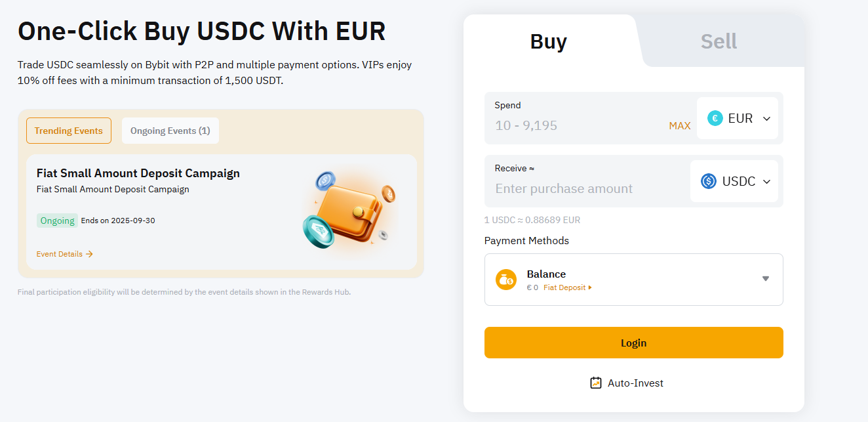Switch to the Sell tab
The image size is (868, 422).
pos(719,41)
